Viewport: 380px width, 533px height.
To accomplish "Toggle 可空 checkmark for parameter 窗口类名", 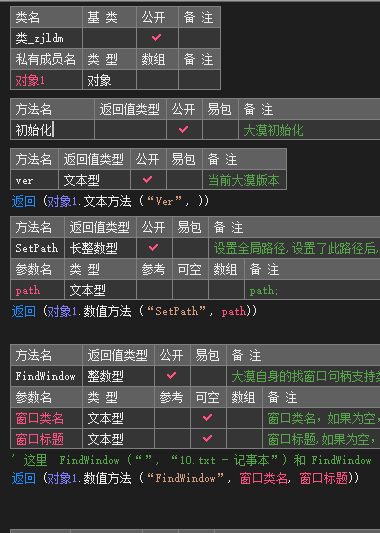I will pos(208,417).
